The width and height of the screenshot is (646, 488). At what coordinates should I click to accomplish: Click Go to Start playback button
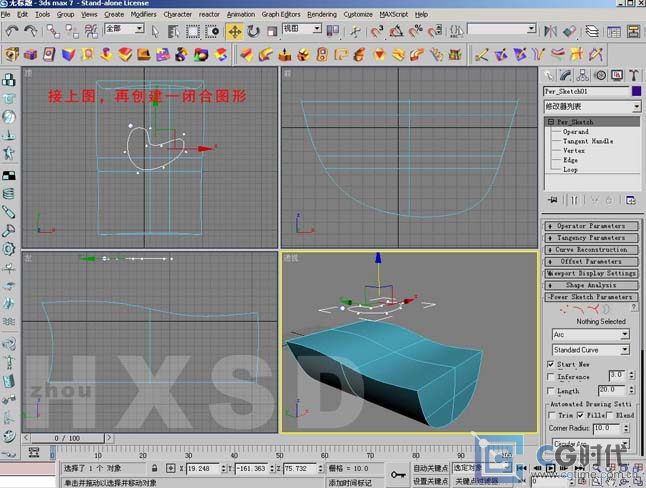pos(522,468)
